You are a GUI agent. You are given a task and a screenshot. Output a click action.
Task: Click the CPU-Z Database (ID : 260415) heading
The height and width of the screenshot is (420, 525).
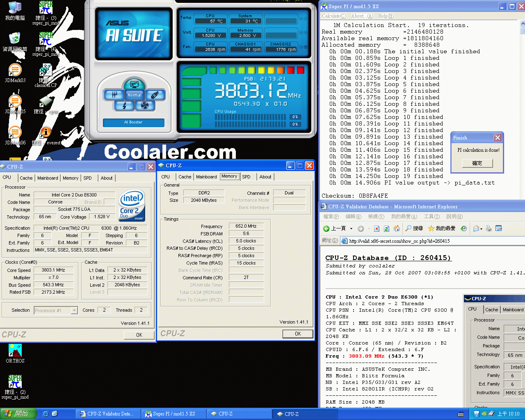(x=388, y=258)
